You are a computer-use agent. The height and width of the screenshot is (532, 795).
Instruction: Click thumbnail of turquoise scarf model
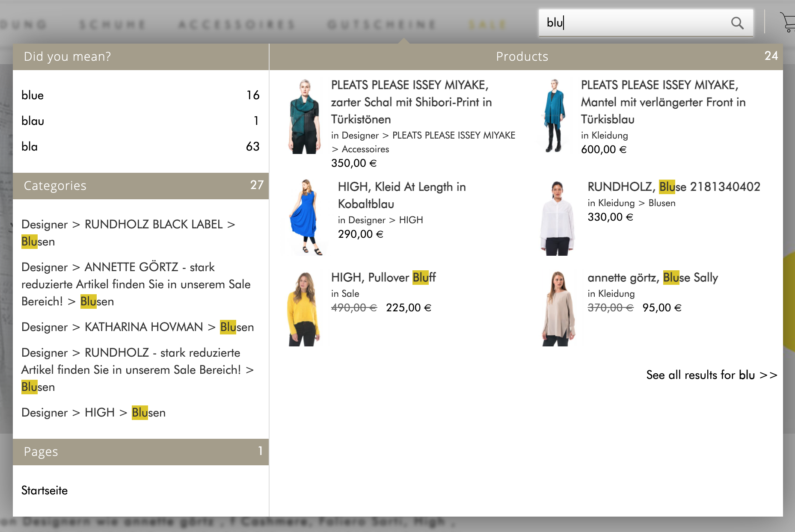tap(305, 116)
